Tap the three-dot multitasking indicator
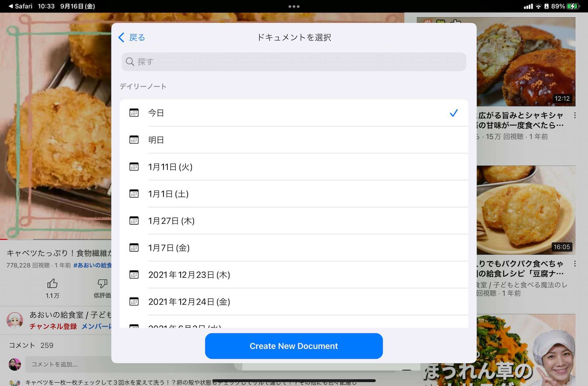The image size is (588, 386). [x=294, y=6]
